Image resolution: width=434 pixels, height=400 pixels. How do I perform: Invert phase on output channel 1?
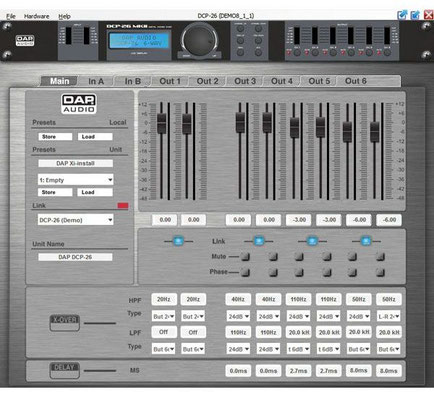point(245,272)
